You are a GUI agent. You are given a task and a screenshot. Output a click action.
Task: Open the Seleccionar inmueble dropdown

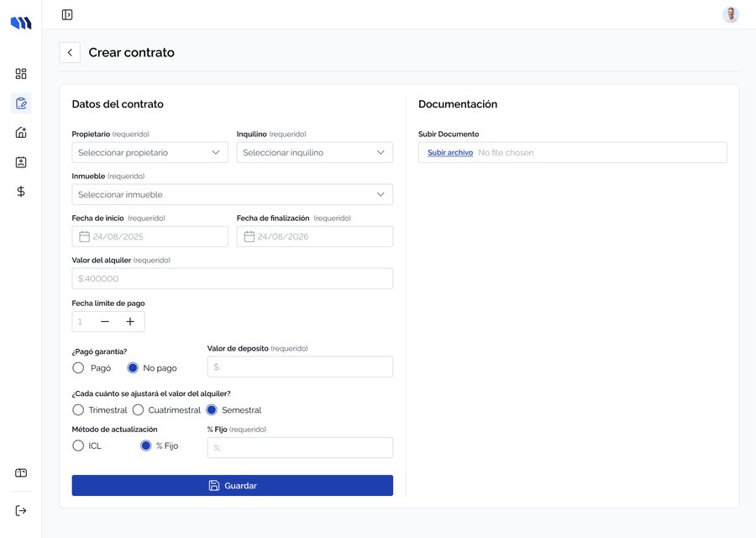(x=233, y=194)
